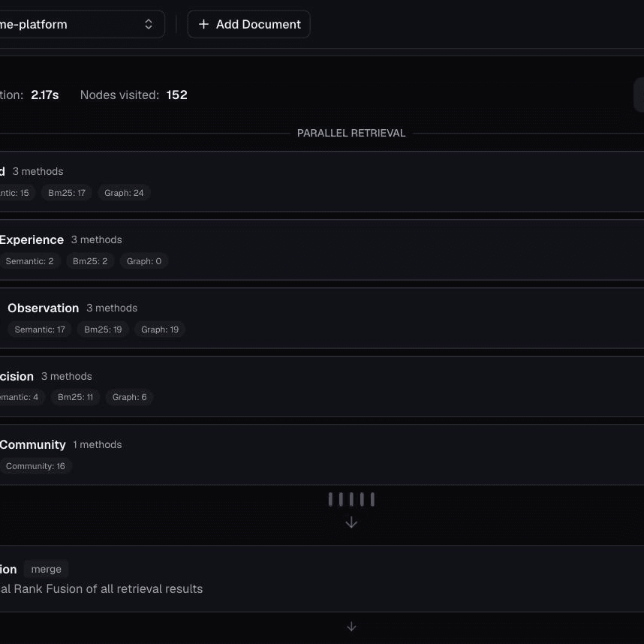The height and width of the screenshot is (644, 644).
Task: Select the Graph: 6 chip
Action: pos(129,397)
